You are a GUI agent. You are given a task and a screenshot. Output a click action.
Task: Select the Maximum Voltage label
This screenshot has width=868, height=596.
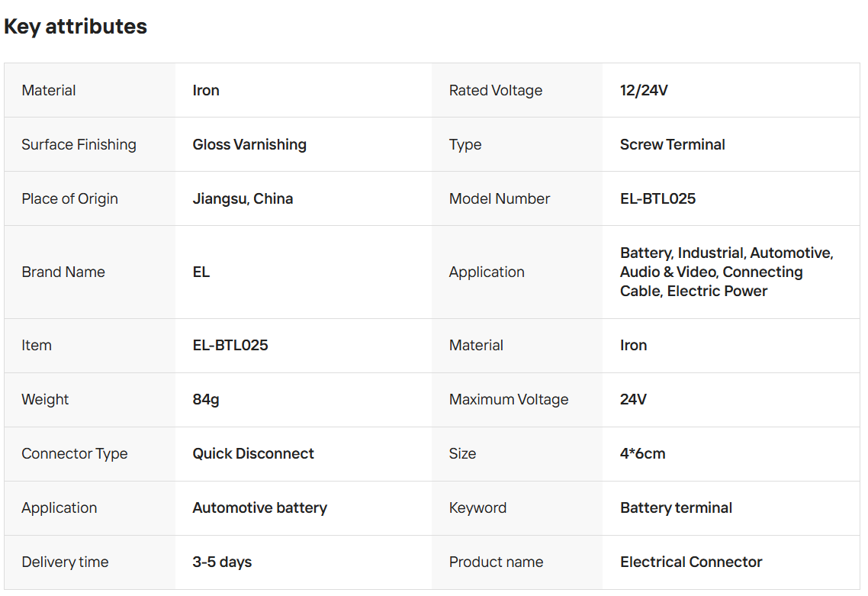(509, 400)
